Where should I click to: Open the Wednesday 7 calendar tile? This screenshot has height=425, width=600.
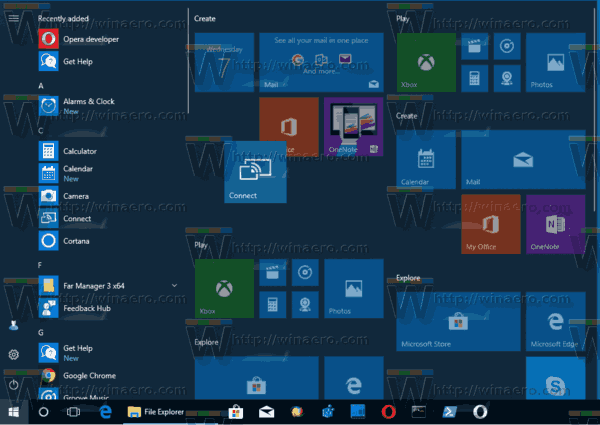(x=224, y=62)
